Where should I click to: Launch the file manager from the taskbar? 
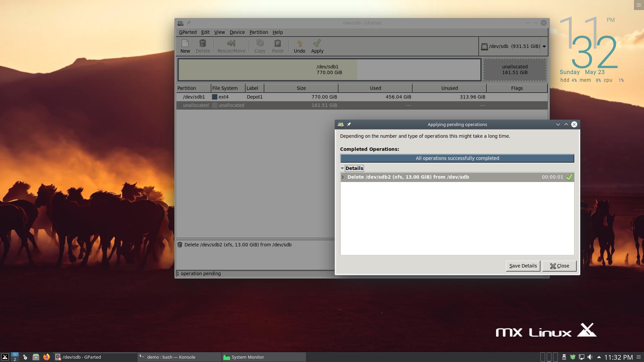pyautogui.click(x=36, y=357)
